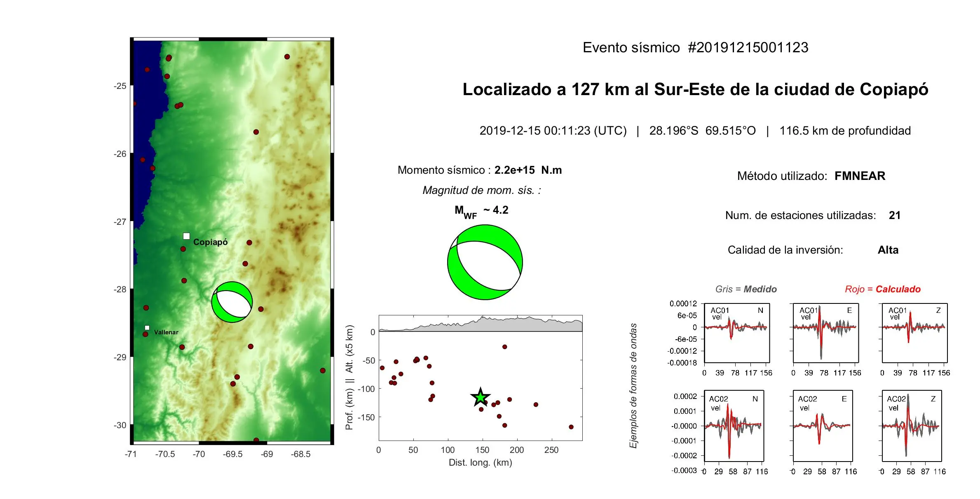Click the rightmost deep dot in depth profile
This screenshot has height=499, width=980.
(571, 427)
